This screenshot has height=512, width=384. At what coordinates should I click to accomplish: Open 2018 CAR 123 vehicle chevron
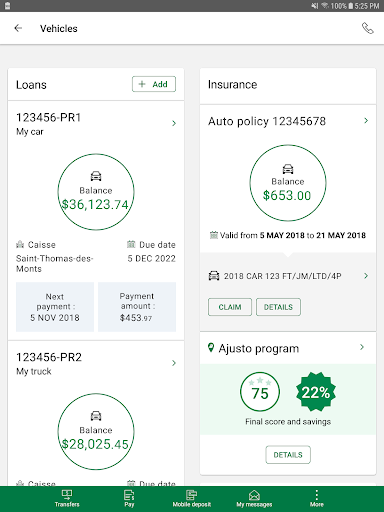pos(366,276)
